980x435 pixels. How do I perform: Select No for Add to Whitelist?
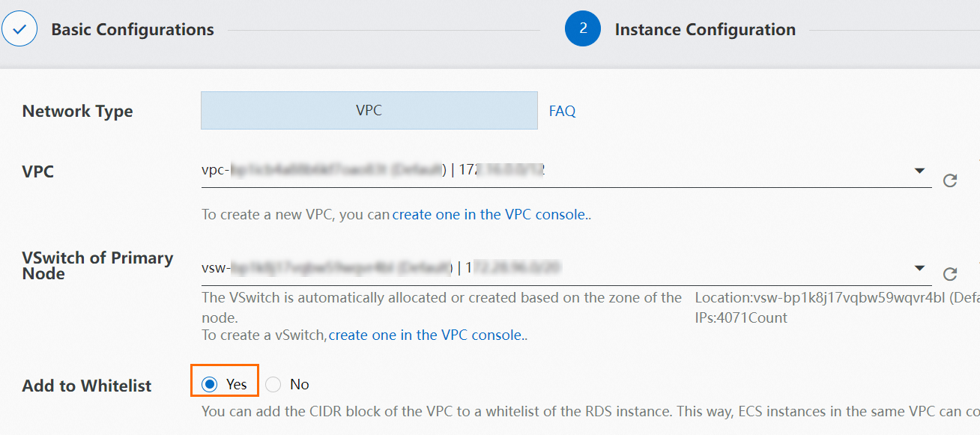[x=273, y=385]
